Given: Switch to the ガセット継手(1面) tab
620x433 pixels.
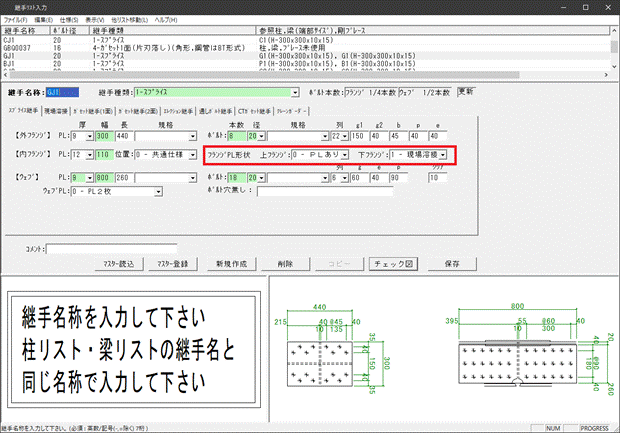Looking at the screenshot, I should click(93, 112).
